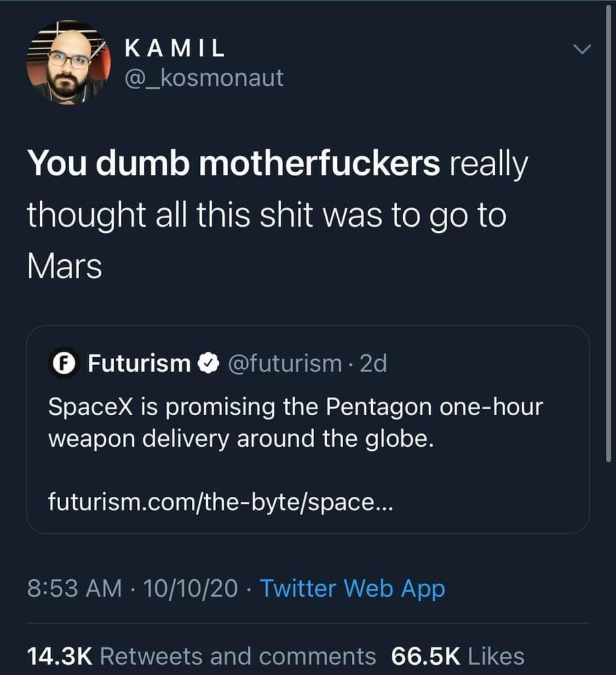Open the Futurism account name
The height and width of the screenshot is (675, 616).
click(139, 364)
